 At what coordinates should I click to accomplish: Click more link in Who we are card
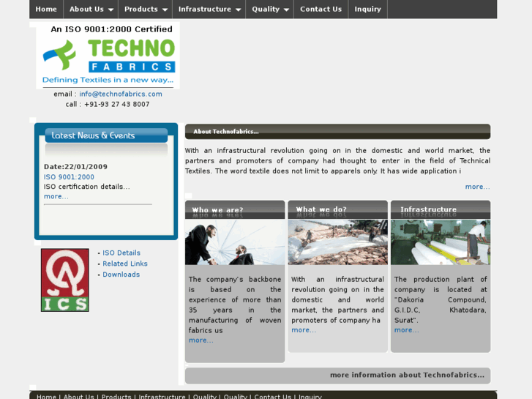tap(201, 340)
